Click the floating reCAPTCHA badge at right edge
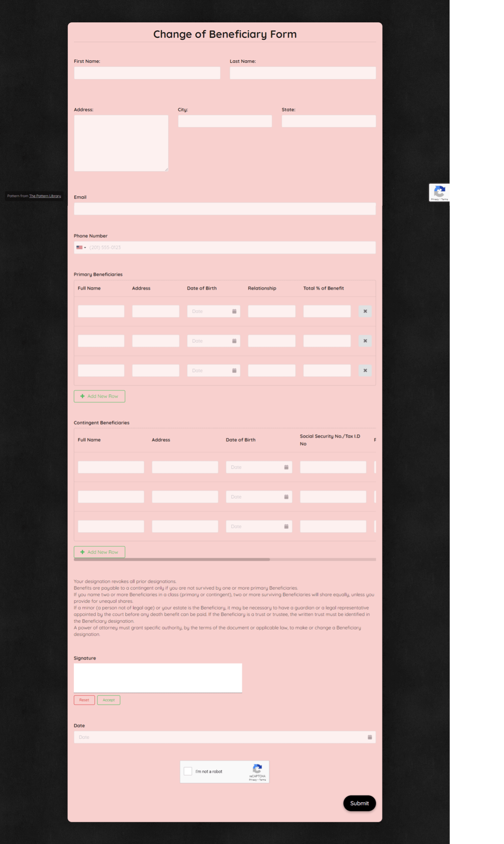Viewport: 504px width, 844px height. pyautogui.click(x=439, y=192)
